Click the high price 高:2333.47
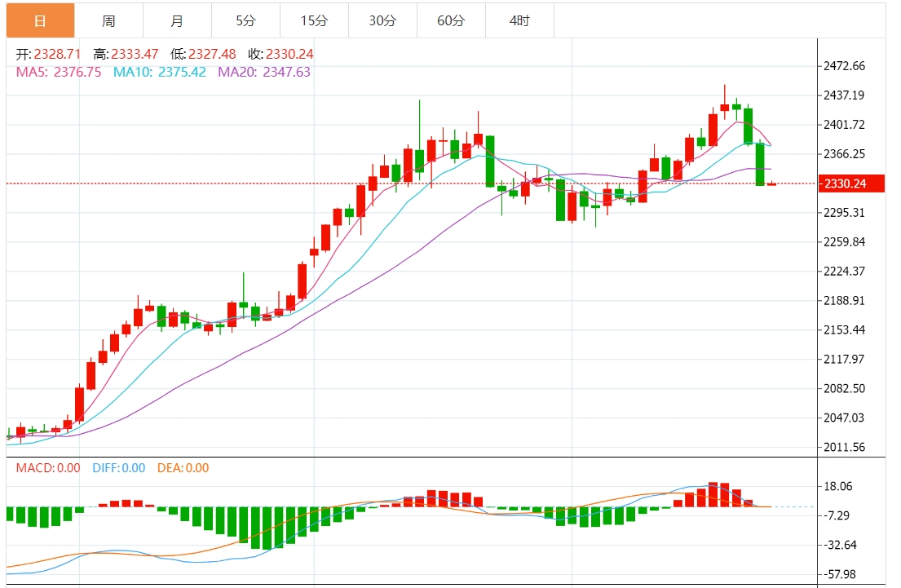This screenshot has width=901, height=588. coord(126,54)
